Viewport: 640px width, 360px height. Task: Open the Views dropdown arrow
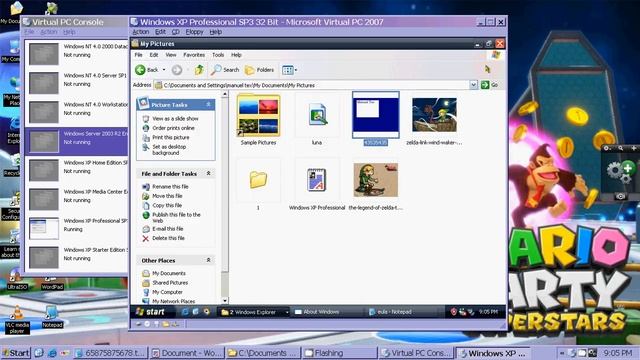(296, 70)
